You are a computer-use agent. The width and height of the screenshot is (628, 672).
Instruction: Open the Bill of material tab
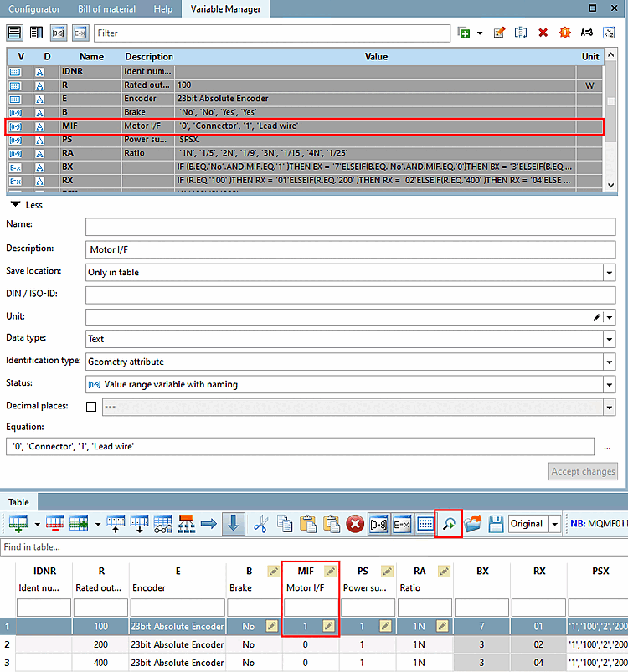[x=106, y=8]
